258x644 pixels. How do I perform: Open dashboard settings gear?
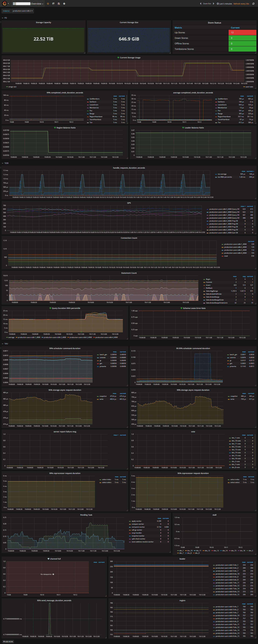(64, 4)
